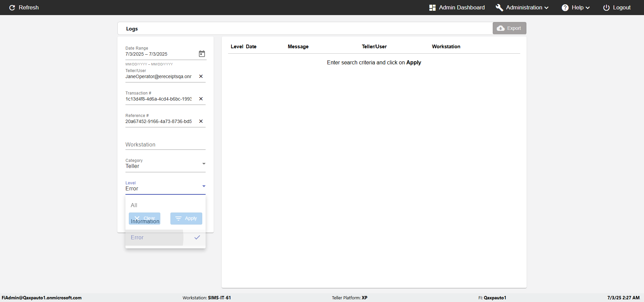Click the Teller/User input text

click(x=159, y=76)
